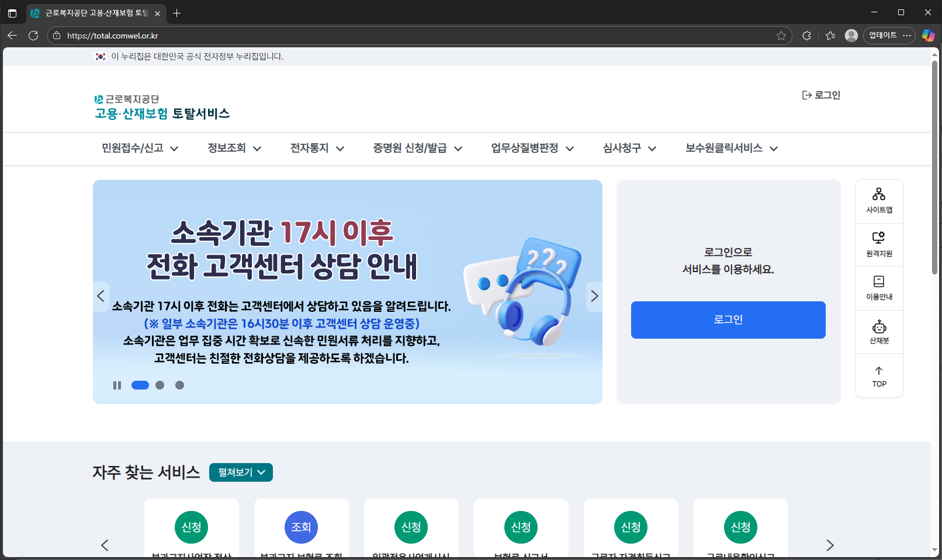The height and width of the screenshot is (560, 942).
Task: Click the TOP scroll-up arrow icon
Action: pos(879,375)
